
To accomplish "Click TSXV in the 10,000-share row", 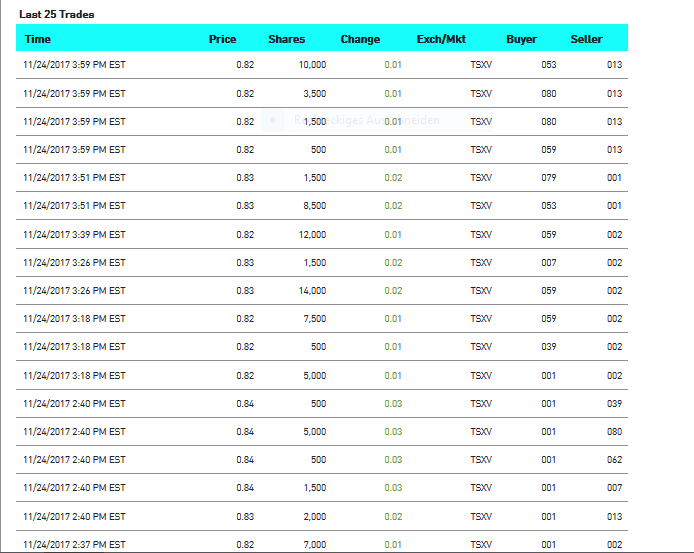I will click(481, 65).
